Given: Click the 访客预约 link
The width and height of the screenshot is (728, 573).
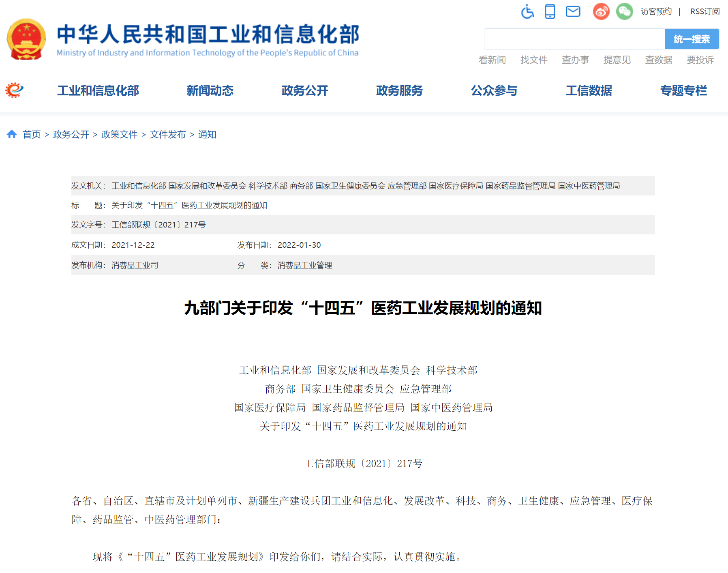Looking at the screenshot, I should [656, 11].
